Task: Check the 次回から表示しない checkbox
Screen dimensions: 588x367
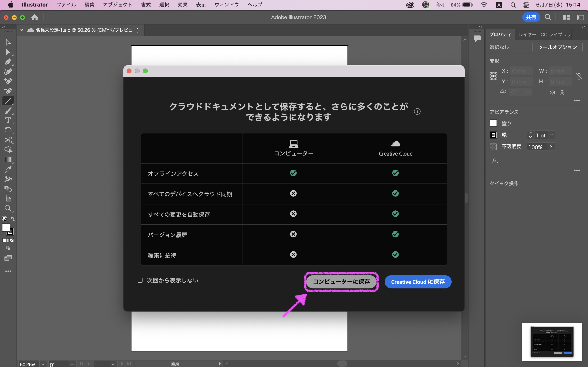Action: [140, 280]
